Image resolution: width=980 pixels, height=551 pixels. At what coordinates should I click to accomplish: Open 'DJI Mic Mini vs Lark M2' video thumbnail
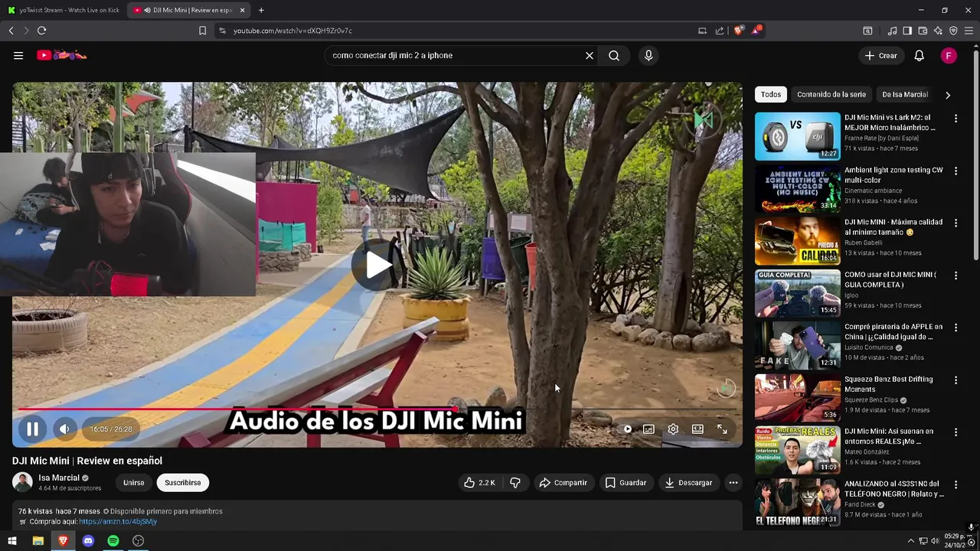pos(797,136)
